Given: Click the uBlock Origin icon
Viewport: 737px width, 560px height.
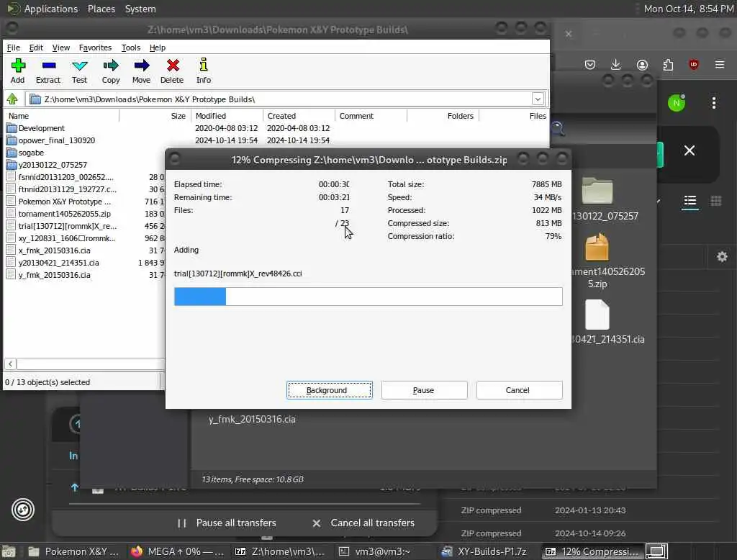Looking at the screenshot, I should [694, 64].
